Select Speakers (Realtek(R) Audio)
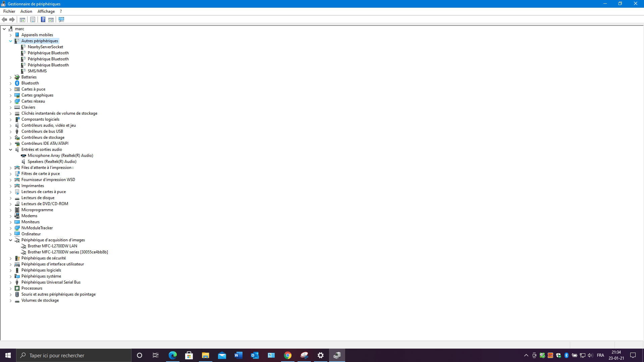Viewport: 644px width, 362px height. (52, 162)
